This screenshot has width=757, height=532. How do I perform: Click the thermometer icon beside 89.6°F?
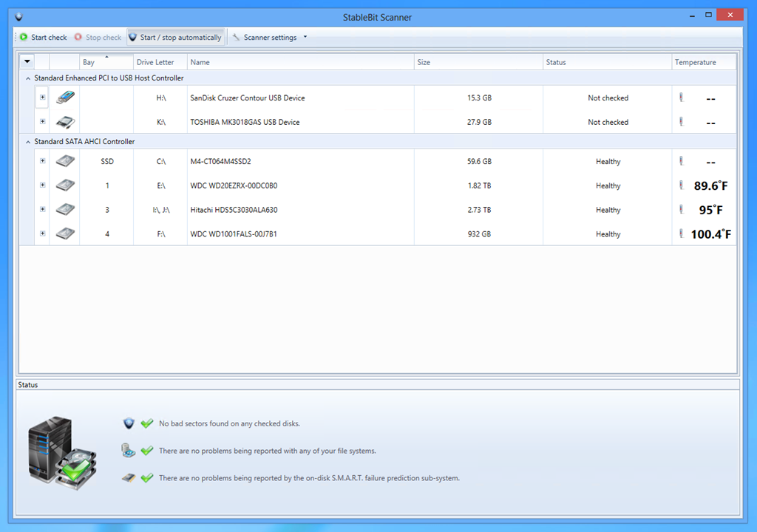point(681,185)
